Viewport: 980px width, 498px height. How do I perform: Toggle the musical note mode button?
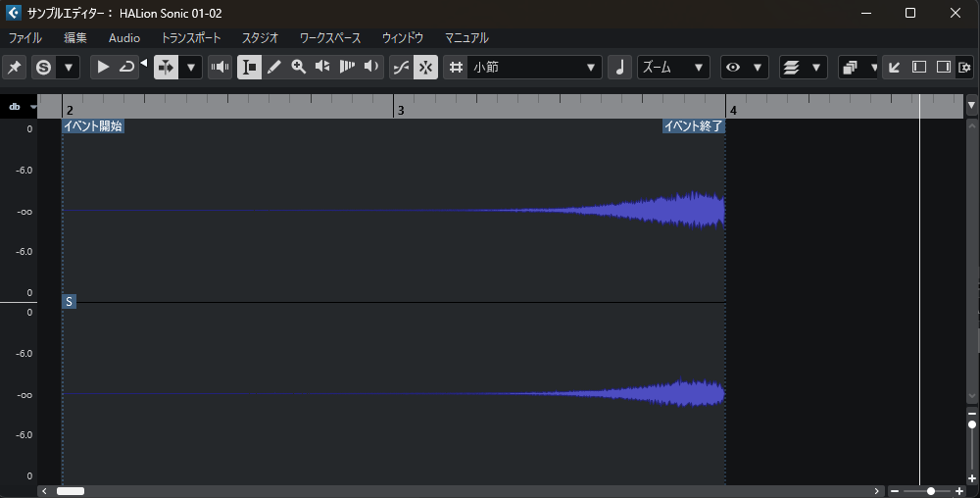[x=619, y=67]
